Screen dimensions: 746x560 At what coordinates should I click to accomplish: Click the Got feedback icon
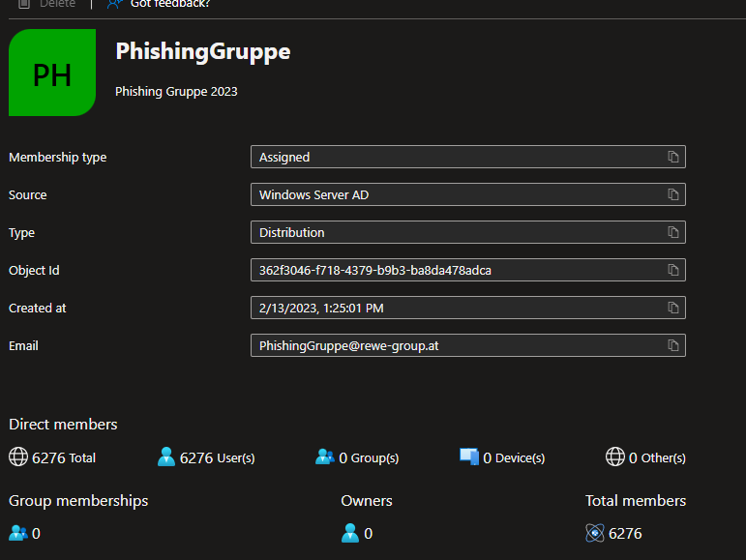pyautogui.click(x=115, y=4)
